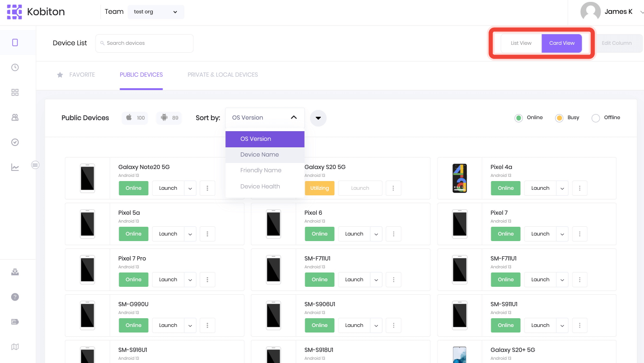Choose Device Name sort option
Viewport: 644px width, 363px height.
(x=265, y=155)
